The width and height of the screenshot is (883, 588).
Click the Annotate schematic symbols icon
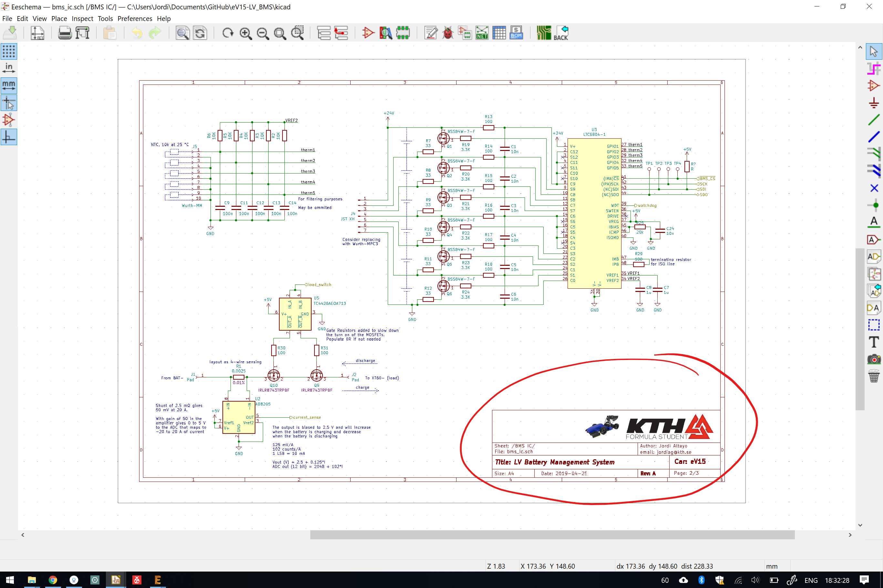tap(431, 33)
